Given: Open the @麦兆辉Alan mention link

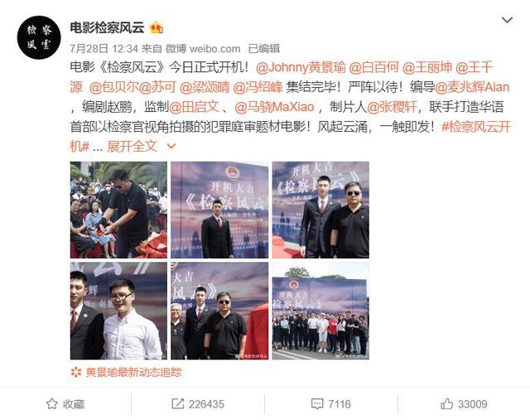Looking at the screenshot, I should pos(472,87).
